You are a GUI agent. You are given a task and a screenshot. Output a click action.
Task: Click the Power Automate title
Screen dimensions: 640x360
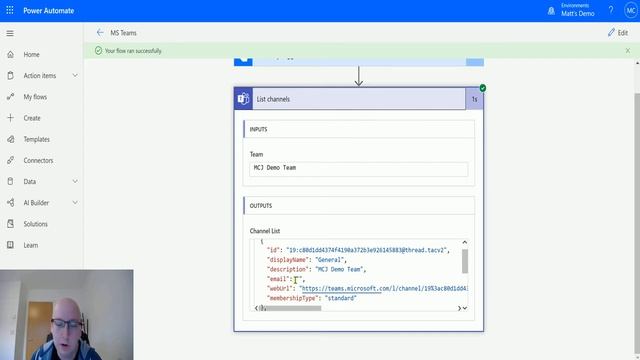tap(49, 11)
